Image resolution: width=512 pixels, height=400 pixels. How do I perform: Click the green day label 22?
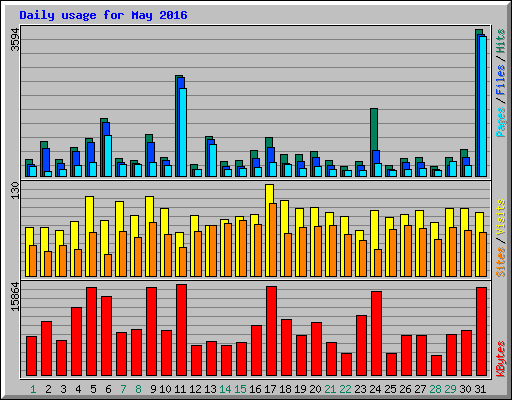tap(345, 389)
